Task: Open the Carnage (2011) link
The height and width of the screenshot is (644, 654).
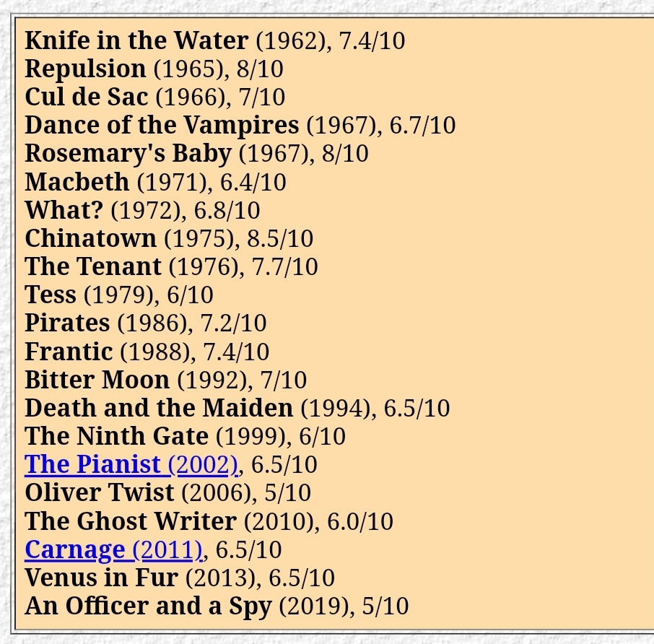Action: pos(113,549)
